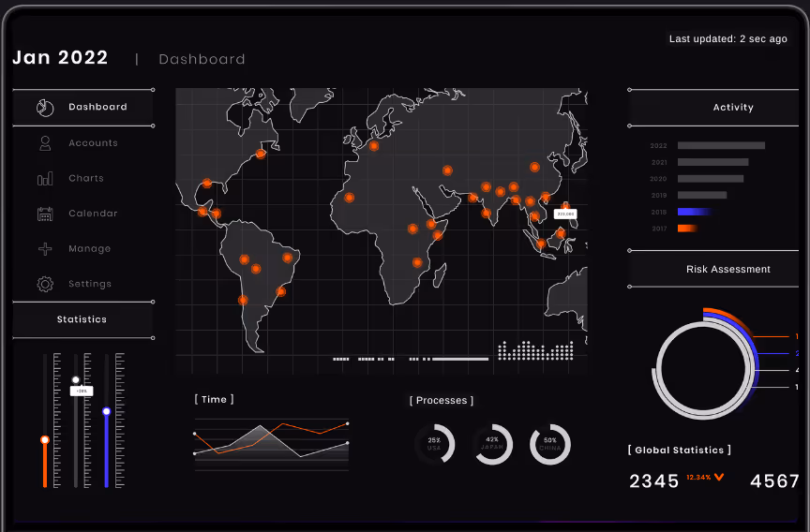
Task: Click the orange down arrow beside 12.34%
Action: click(x=719, y=478)
